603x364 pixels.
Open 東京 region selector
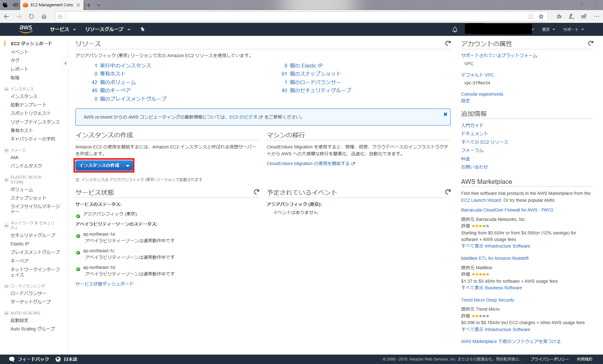point(548,29)
